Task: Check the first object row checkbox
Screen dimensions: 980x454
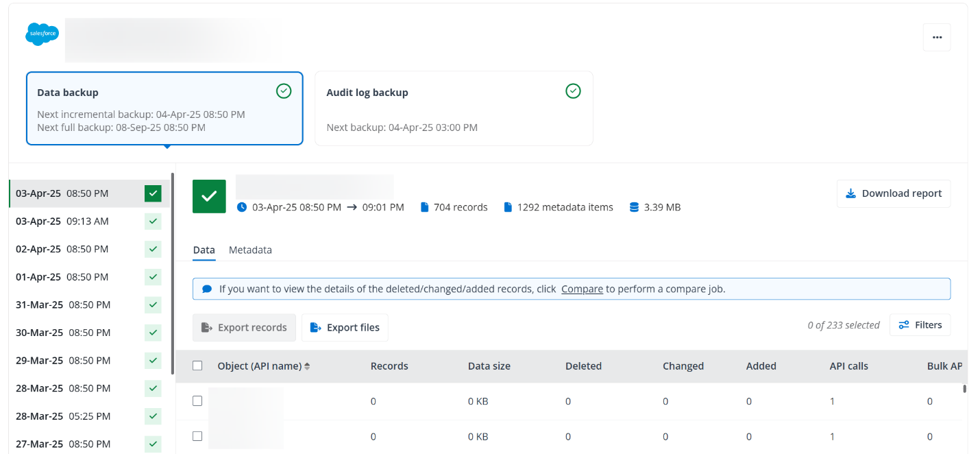Action: 197,401
